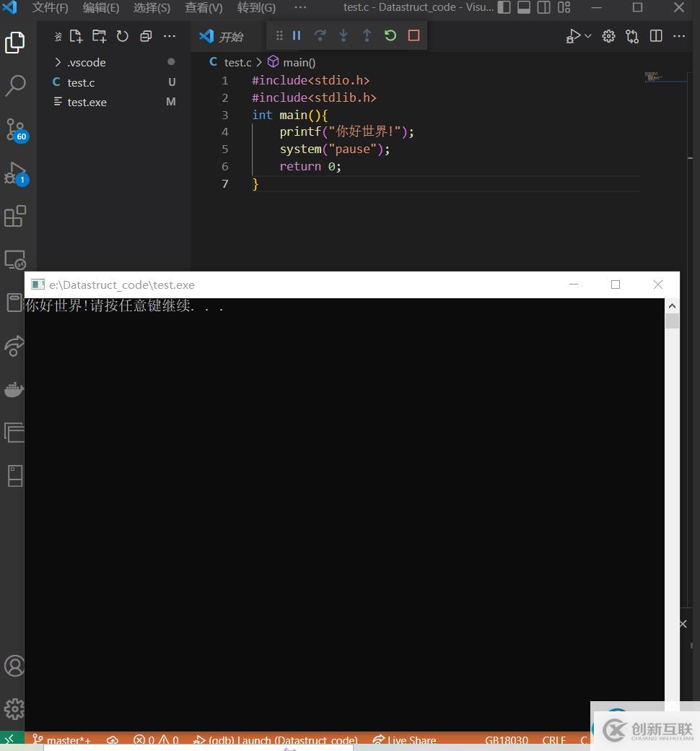Screen dimensions: 700x751
Task: Open the run options dropdown arrow
Action: coord(588,36)
